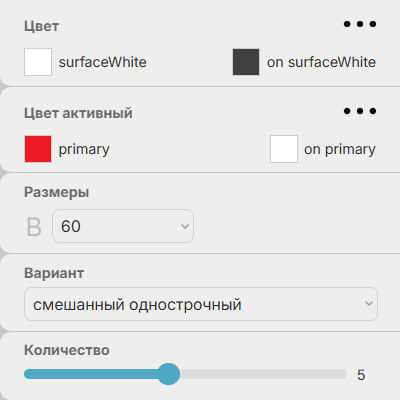Click the Цвет активный section heading
This screenshot has height=400, width=400.
coord(78,113)
